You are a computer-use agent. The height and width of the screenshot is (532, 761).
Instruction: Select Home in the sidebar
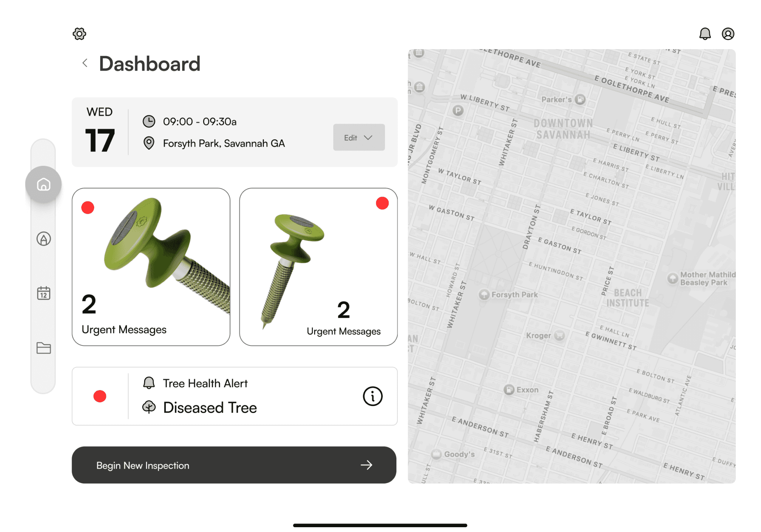(44, 184)
